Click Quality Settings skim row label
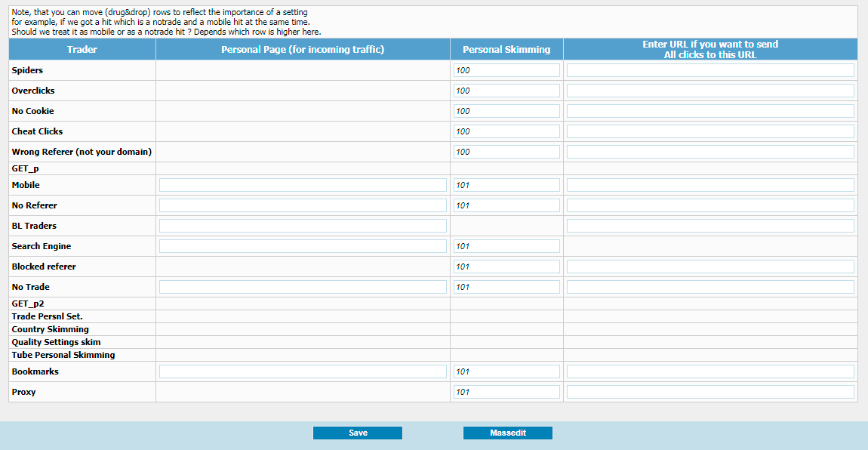Screen dimensions: 868x450 point(56,342)
